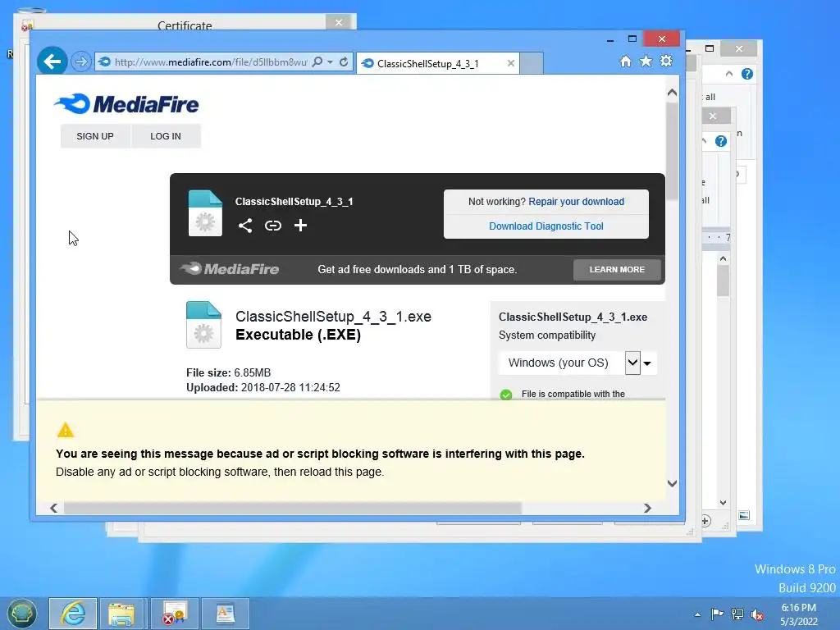Open the browser Home icon
This screenshot has width=840, height=630.
(625, 61)
